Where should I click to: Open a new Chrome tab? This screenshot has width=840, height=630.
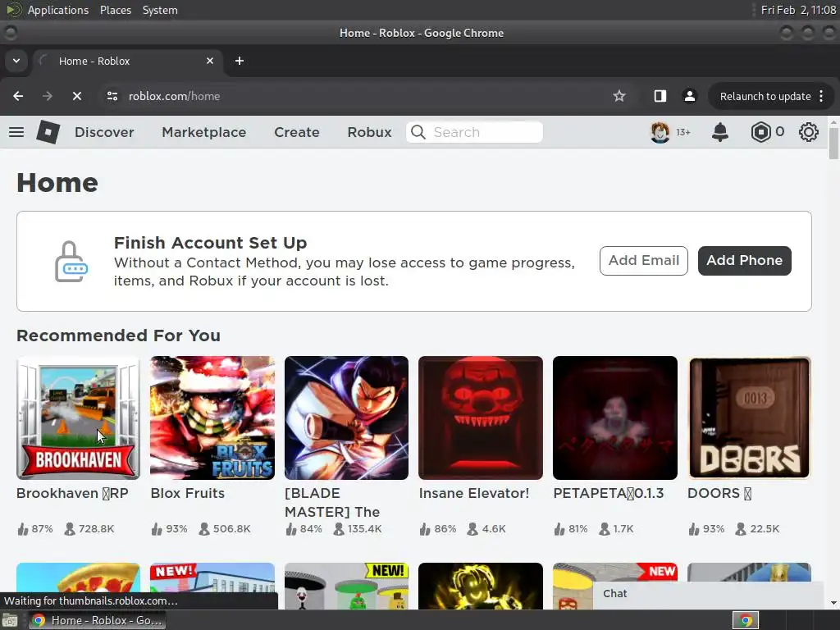[x=240, y=61]
